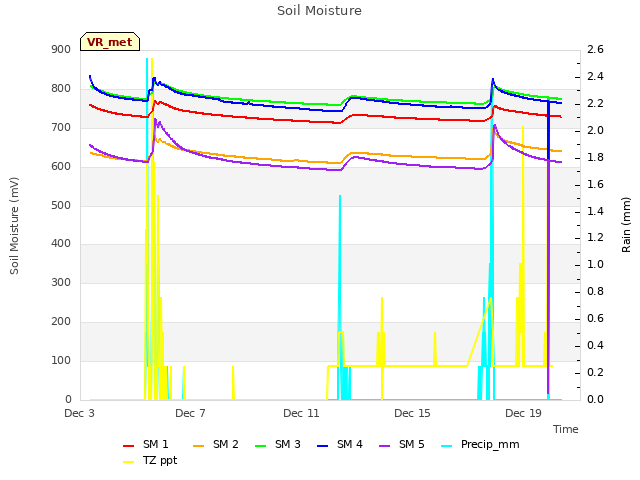
Task: Click the blue SM 4 legend swatch
Action: pos(322,446)
